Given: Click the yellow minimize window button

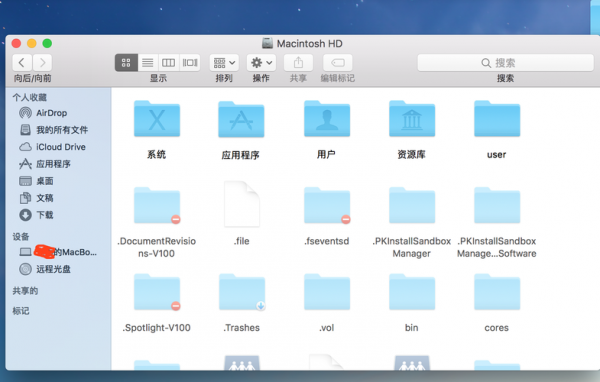Looking at the screenshot, I should 32,43.
